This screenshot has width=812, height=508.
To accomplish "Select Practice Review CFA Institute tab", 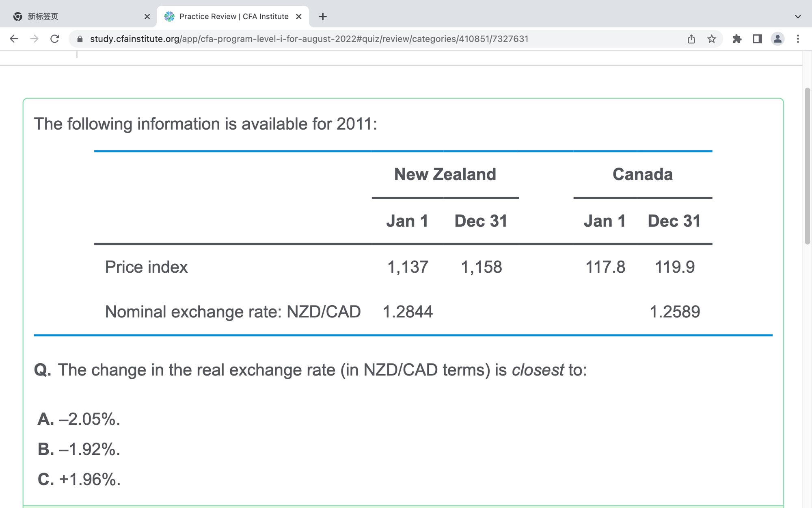I will click(233, 17).
